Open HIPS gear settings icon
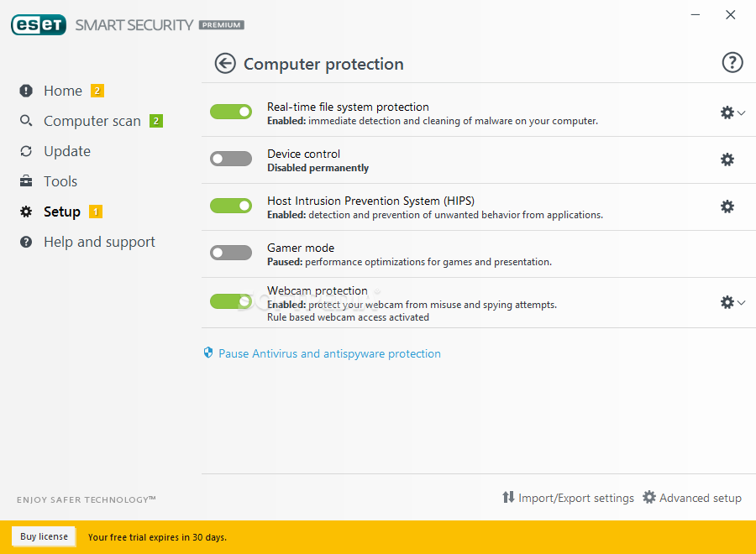The width and height of the screenshot is (756, 554). (x=727, y=206)
